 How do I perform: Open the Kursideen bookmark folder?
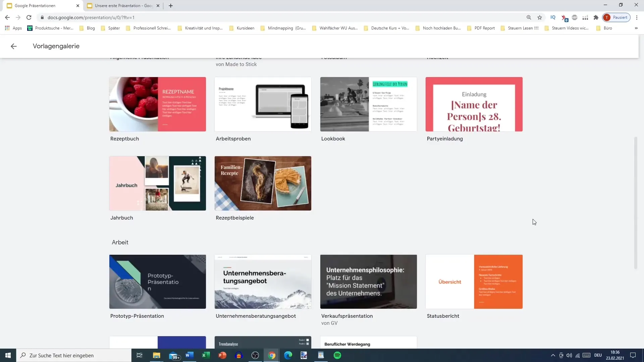(x=242, y=28)
